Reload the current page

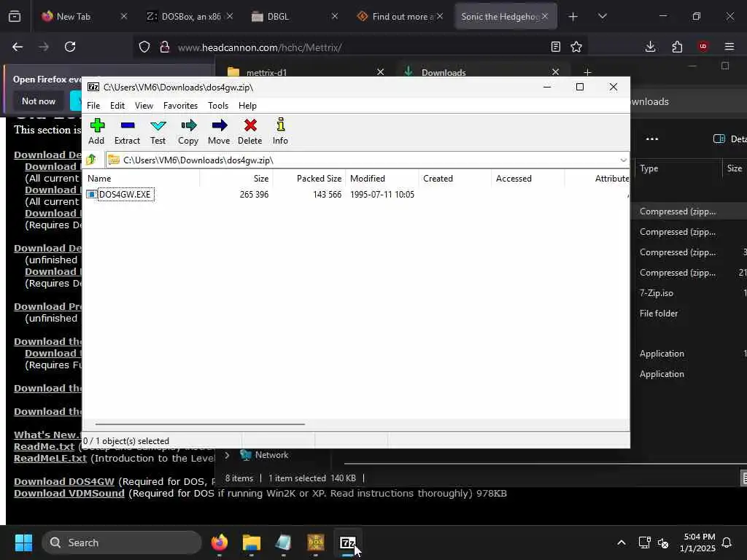[x=70, y=47]
